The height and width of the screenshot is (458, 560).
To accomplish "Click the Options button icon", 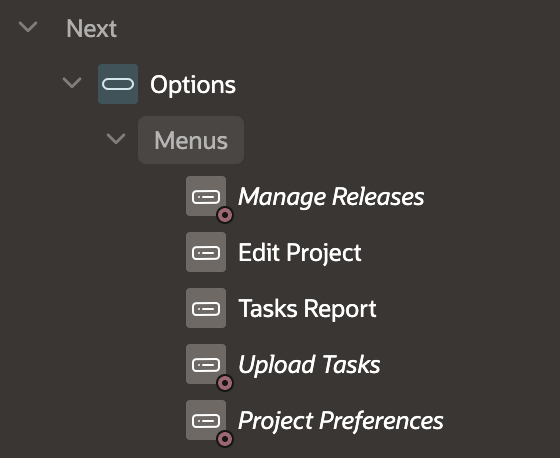I will [118, 84].
